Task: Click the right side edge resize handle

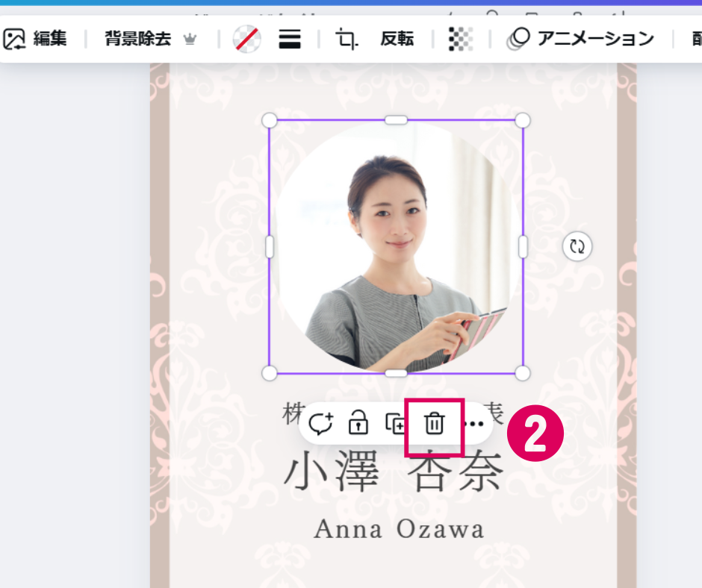Action: point(523,246)
